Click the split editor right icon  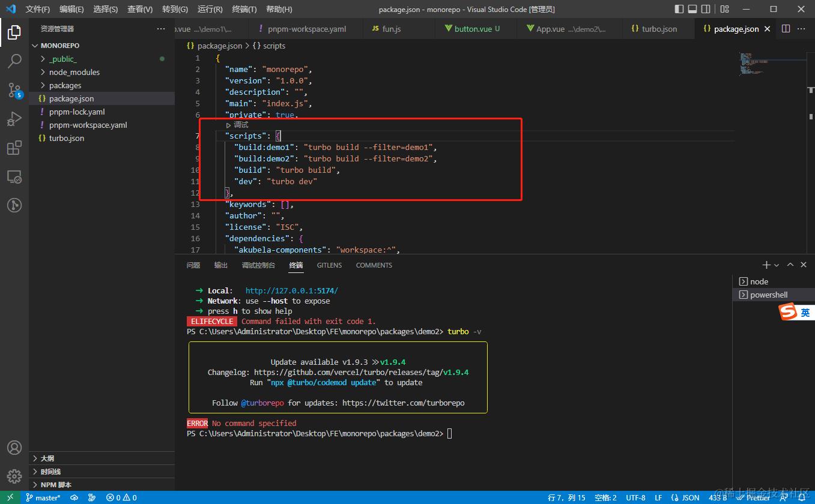pyautogui.click(x=786, y=29)
